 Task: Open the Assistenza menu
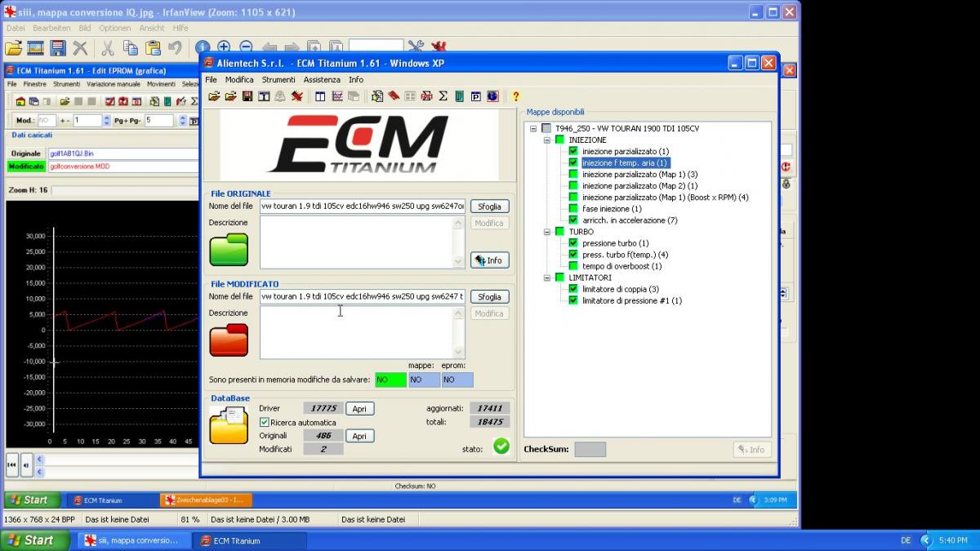322,80
